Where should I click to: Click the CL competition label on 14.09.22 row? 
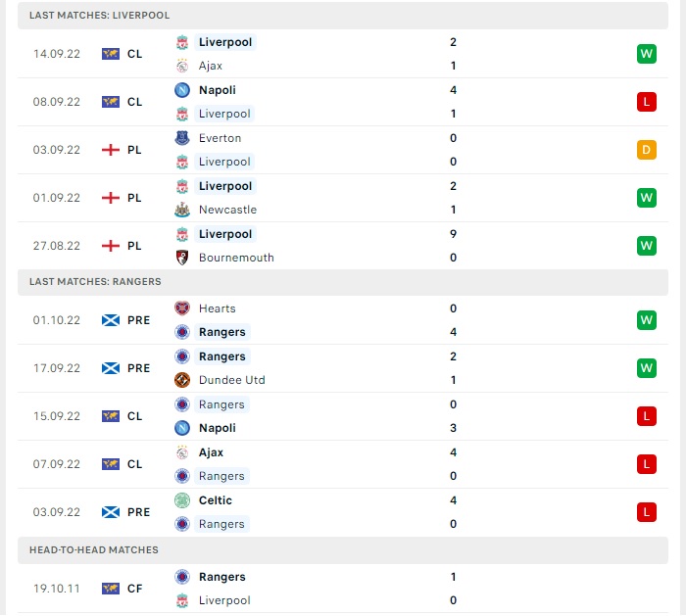pos(135,54)
